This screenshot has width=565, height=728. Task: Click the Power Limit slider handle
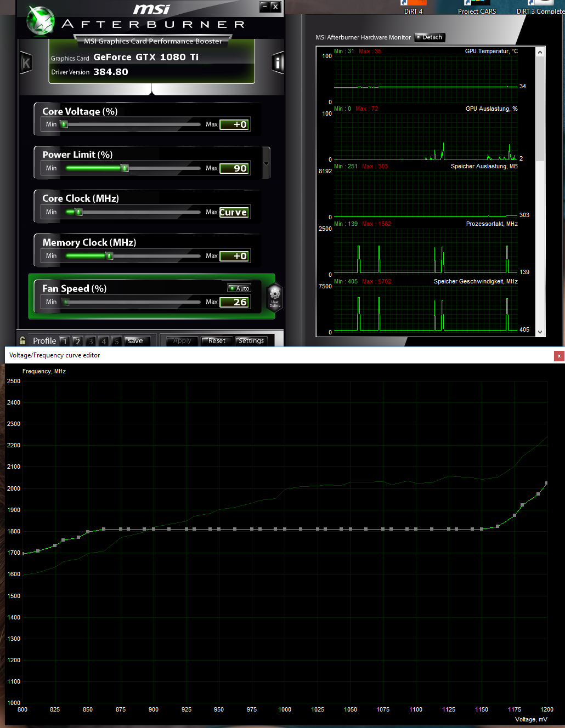125,168
